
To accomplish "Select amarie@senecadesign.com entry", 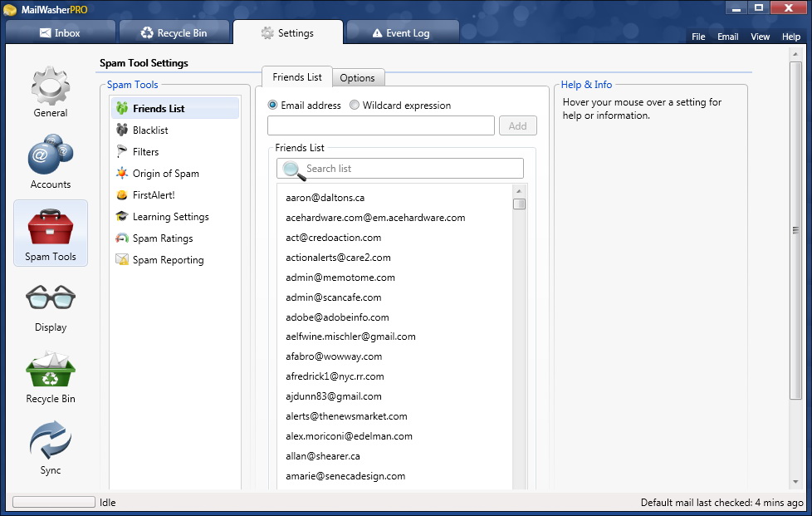I will point(345,475).
